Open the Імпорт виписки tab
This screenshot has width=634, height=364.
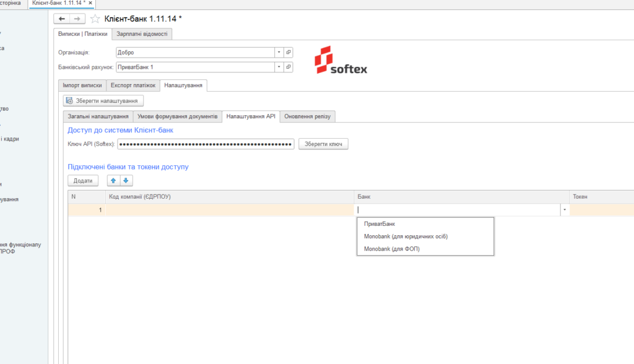[82, 85]
